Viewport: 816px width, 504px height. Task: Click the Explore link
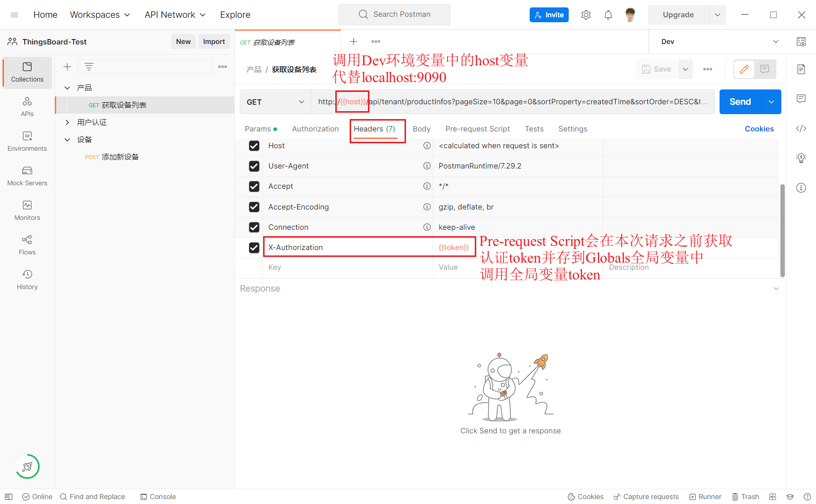(235, 15)
